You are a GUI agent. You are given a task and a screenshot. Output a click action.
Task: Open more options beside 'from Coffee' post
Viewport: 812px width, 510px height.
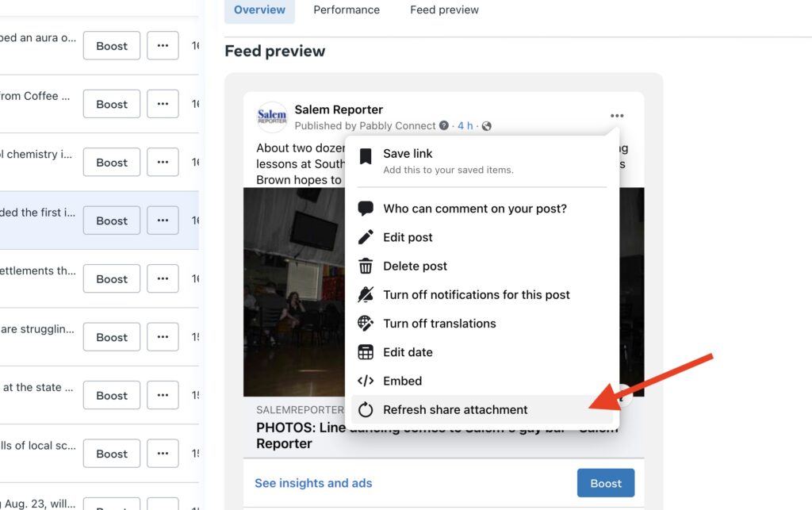163,104
